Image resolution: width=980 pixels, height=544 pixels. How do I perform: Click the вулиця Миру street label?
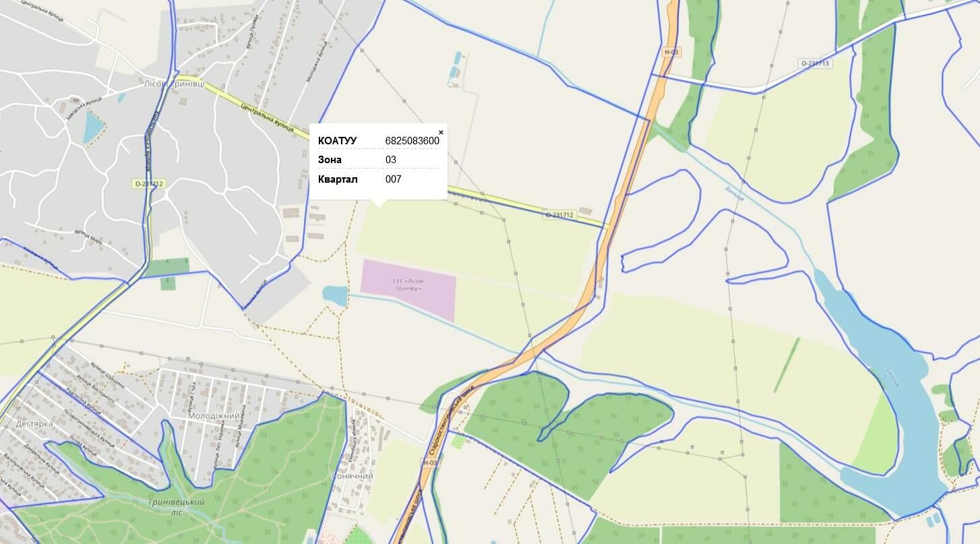[88, 236]
